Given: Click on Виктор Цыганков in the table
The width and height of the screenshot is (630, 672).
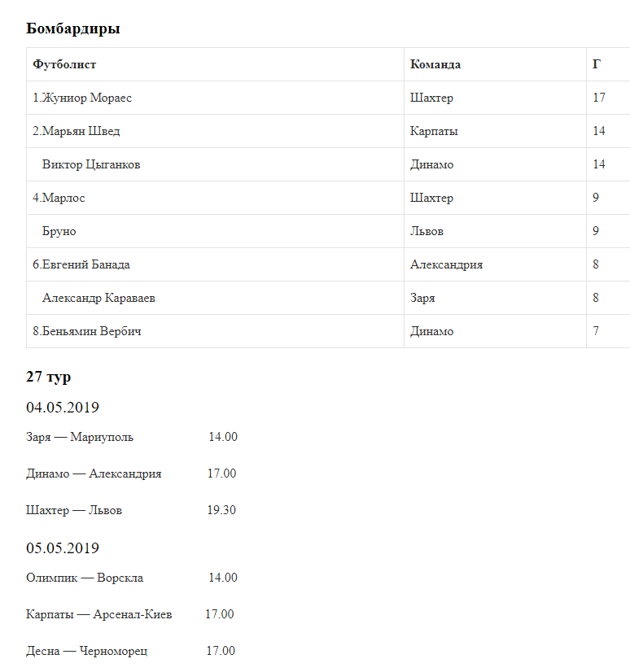Looking at the screenshot, I should [91, 164].
